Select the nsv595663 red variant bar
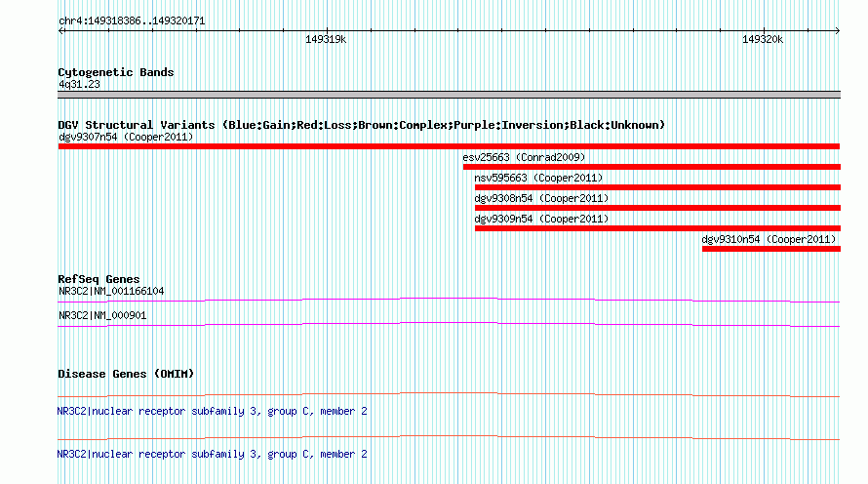The width and height of the screenshot is (868, 484). [x=657, y=187]
